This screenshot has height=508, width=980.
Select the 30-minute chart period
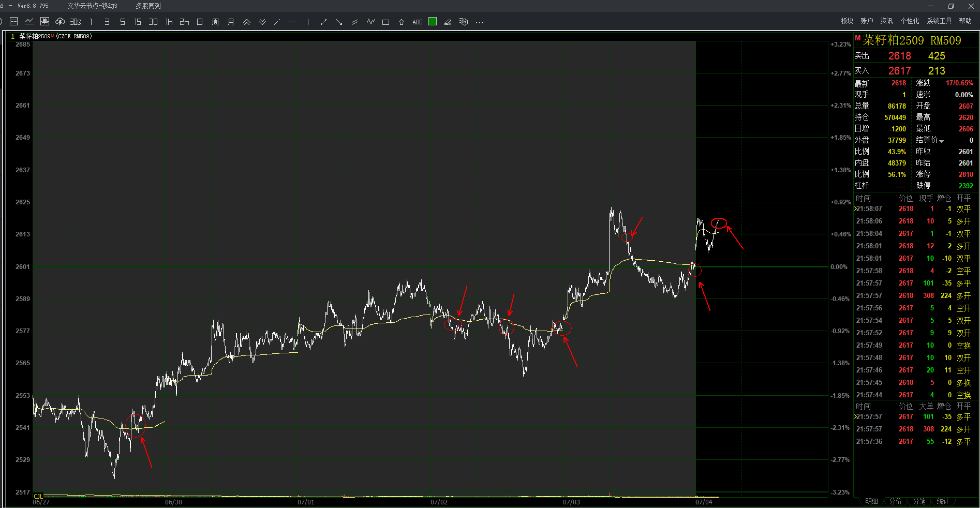click(153, 22)
